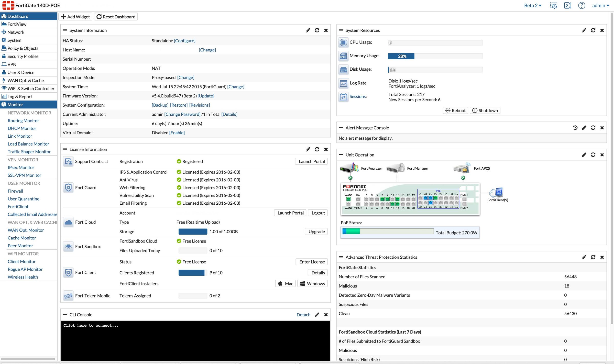This screenshot has height=364, width=614.
Task: Click the edit pencil on System Information widget
Action: click(x=308, y=30)
